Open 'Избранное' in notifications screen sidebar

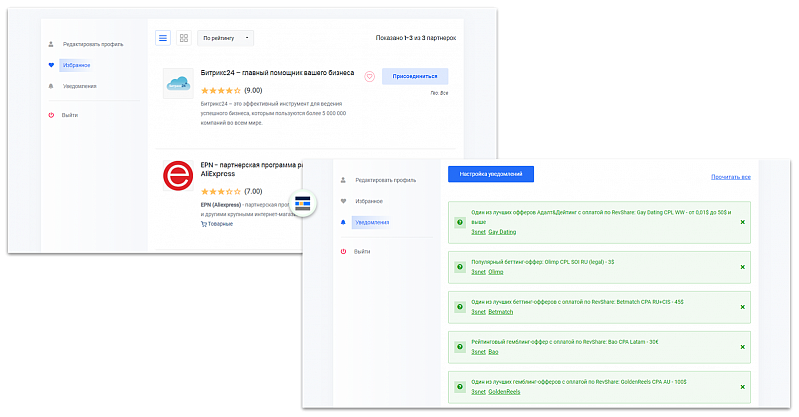tap(369, 201)
